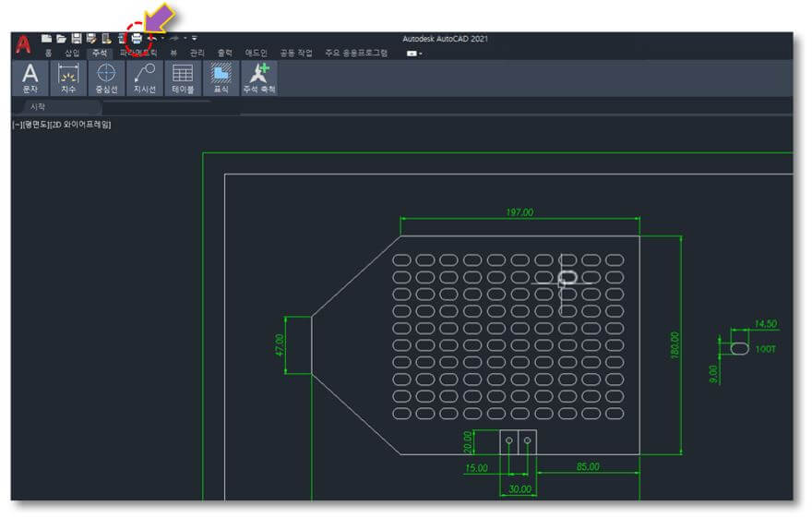Switch to the 삽입 ribbon tab
The height and width of the screenshot is (530, 812).
click(x=72, y=54)
